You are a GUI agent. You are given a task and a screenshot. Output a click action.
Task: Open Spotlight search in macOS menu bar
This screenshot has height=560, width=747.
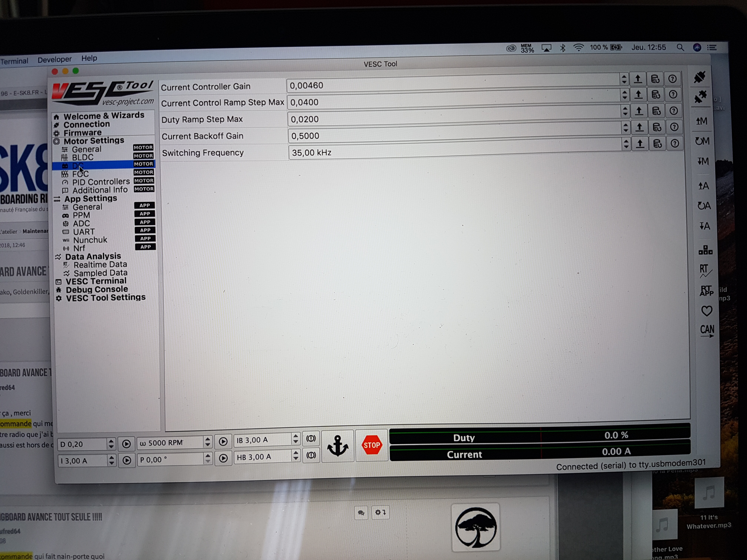pyautogui.click(x=680, y=48)
